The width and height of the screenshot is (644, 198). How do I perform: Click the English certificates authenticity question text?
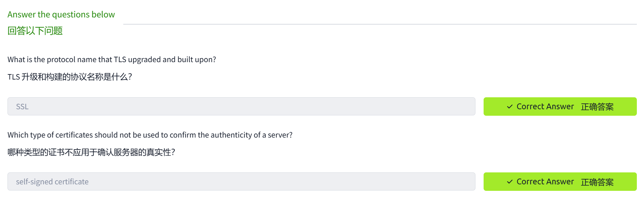(150, 135)
